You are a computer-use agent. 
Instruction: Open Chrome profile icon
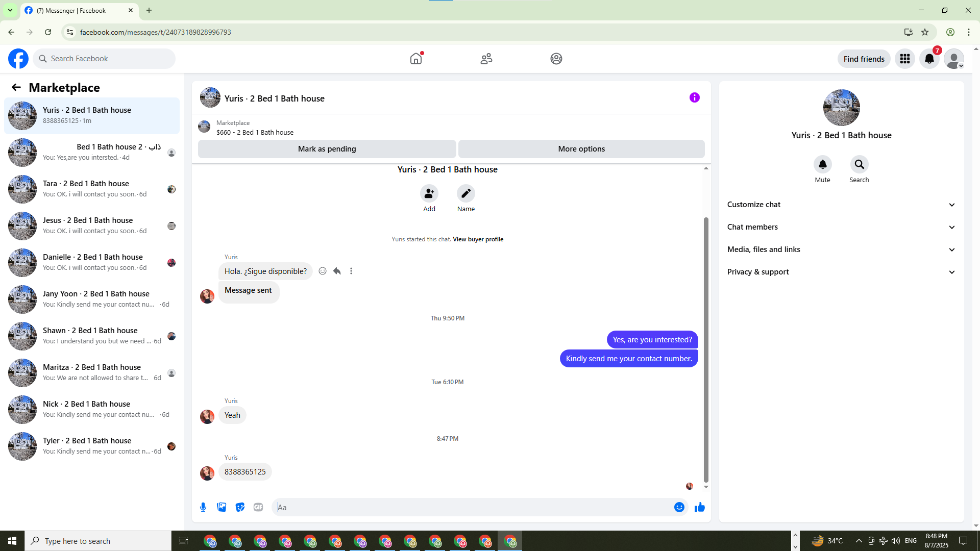click(950, 32)
